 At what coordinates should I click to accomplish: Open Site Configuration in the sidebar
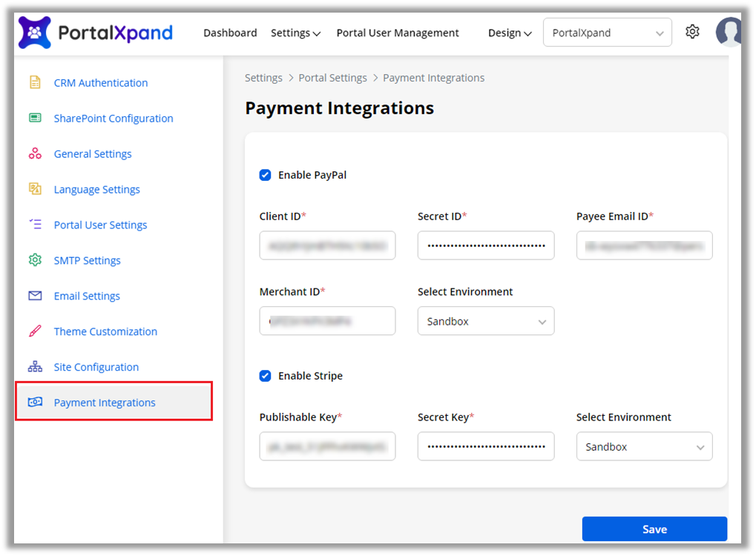point(96,367)
